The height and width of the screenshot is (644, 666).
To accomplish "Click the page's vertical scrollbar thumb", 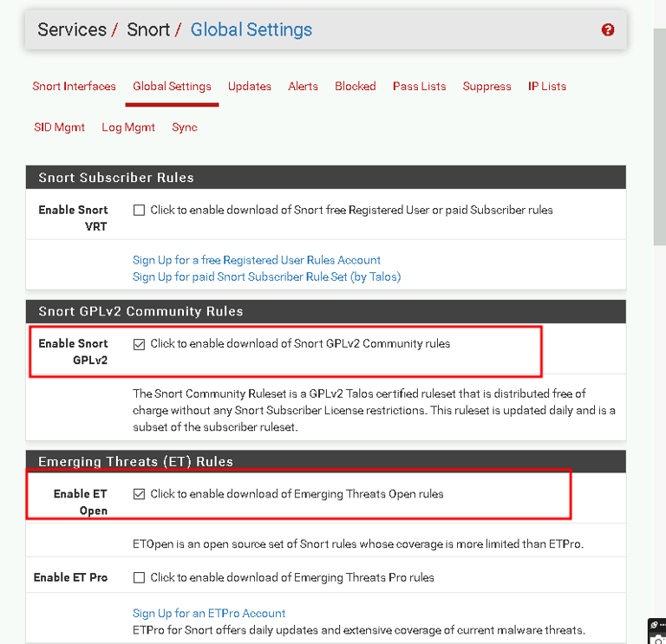I will tap(659, 137).
